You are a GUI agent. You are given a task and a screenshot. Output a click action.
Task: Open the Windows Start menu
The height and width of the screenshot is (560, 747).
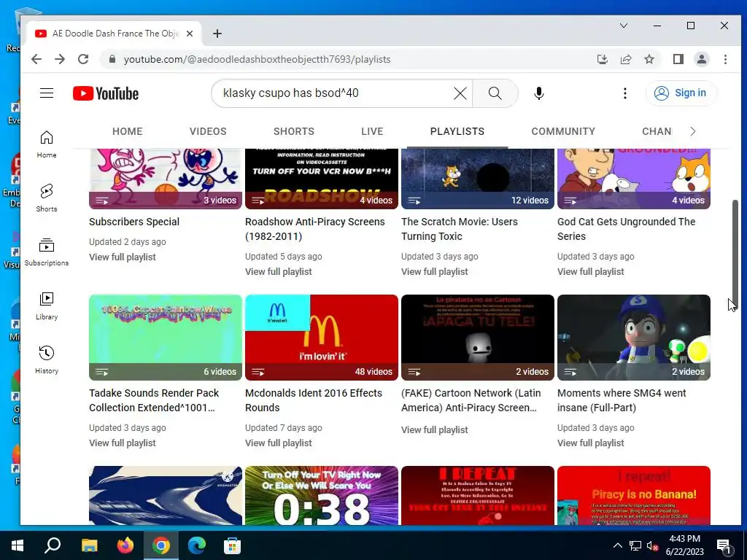tap(18, 545)
